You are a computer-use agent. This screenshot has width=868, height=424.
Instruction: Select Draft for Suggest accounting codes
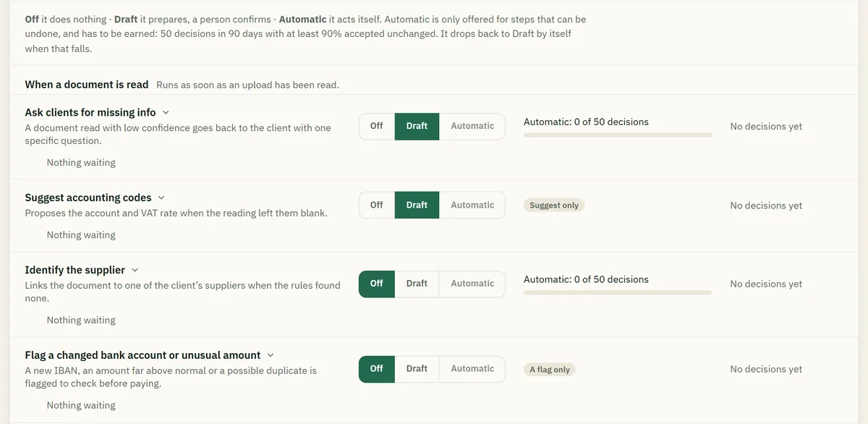point(417,205)
